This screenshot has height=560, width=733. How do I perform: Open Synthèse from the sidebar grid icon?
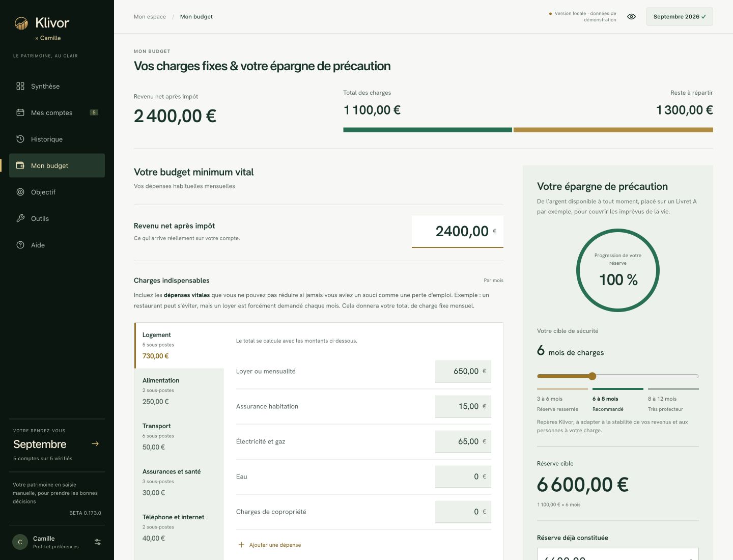click(20, 86)
